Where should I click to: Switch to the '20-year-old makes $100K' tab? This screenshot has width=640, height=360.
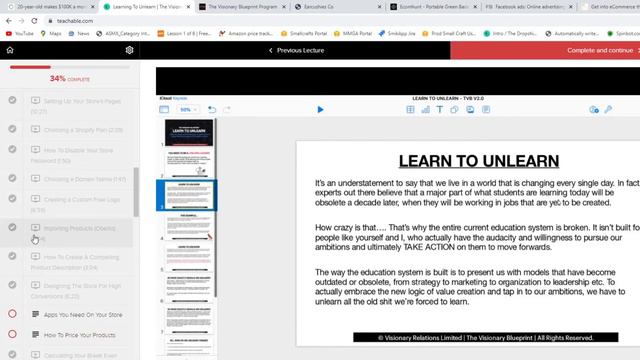[51, 7]
